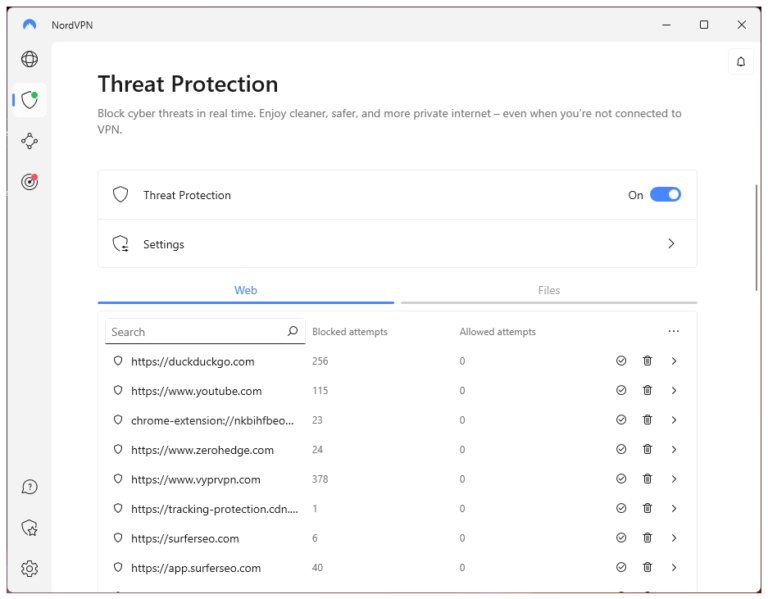
Task: Click the vertical scrollbar thumb
Action: pyautogui.click(x=757, y=238)
